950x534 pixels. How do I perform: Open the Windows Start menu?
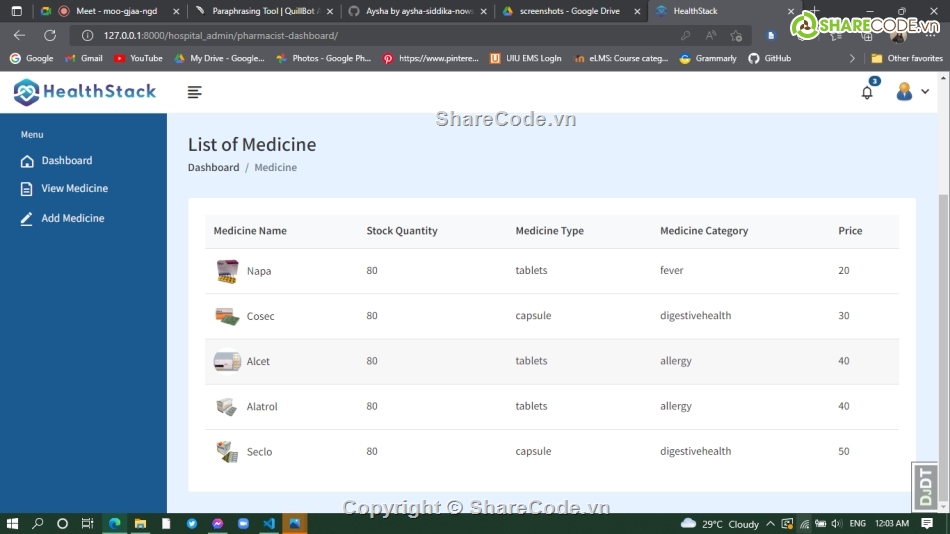(x=12, y=524)
